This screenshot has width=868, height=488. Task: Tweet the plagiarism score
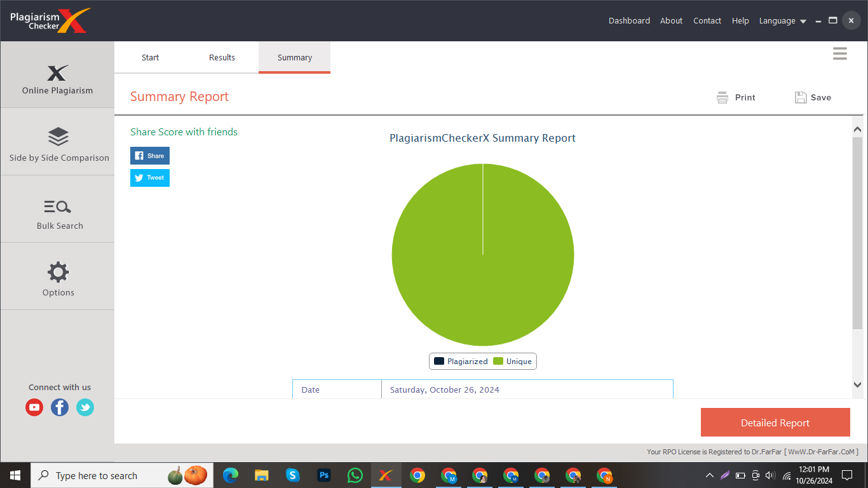(150, 178)
